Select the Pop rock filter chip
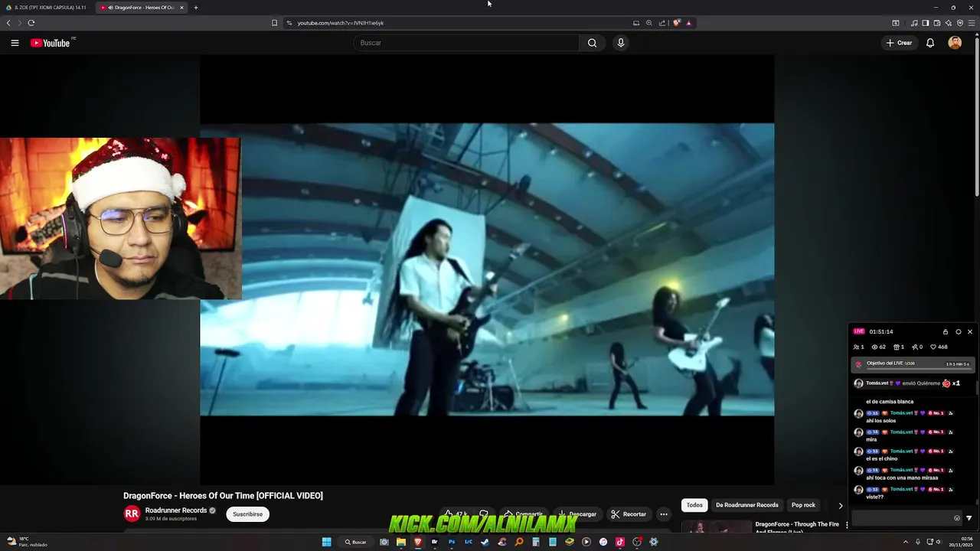Screen dimensions: 980x551 click(803, 505)
